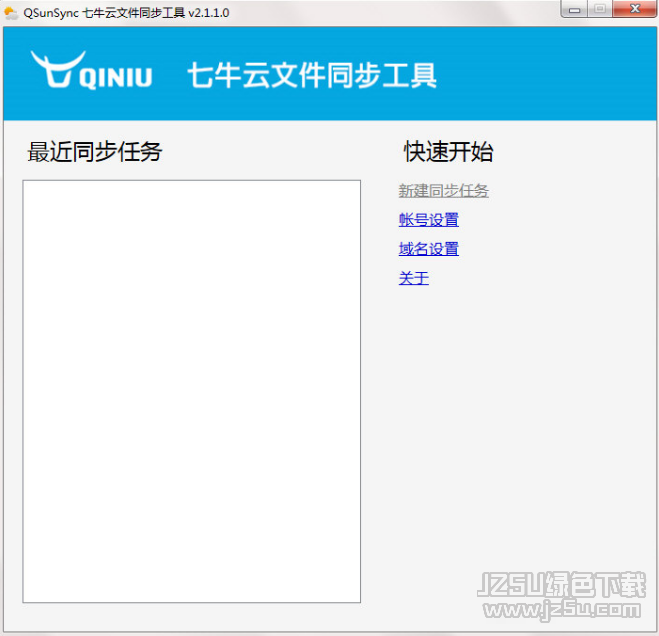
Task: Click the disabled maximize window button
Action: 600,9
